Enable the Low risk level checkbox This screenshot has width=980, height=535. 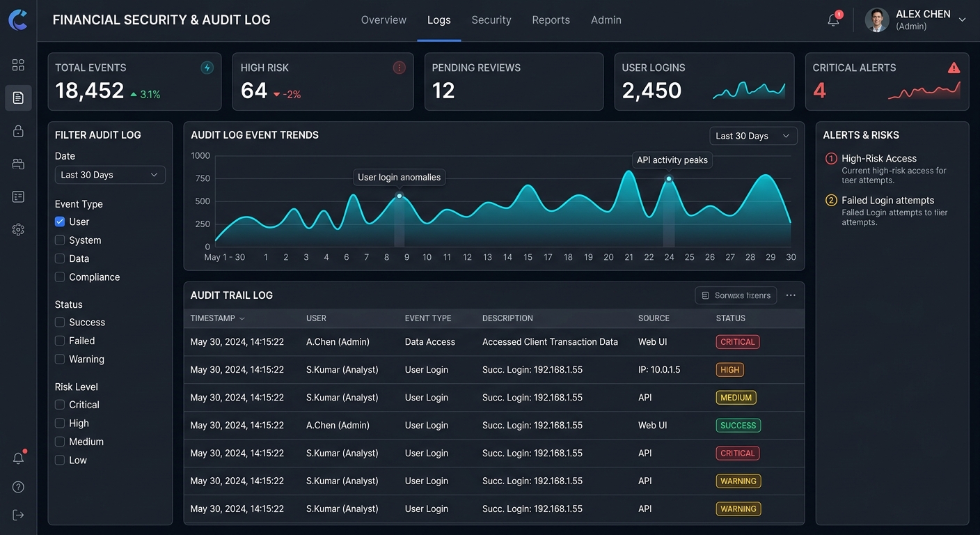60,460
